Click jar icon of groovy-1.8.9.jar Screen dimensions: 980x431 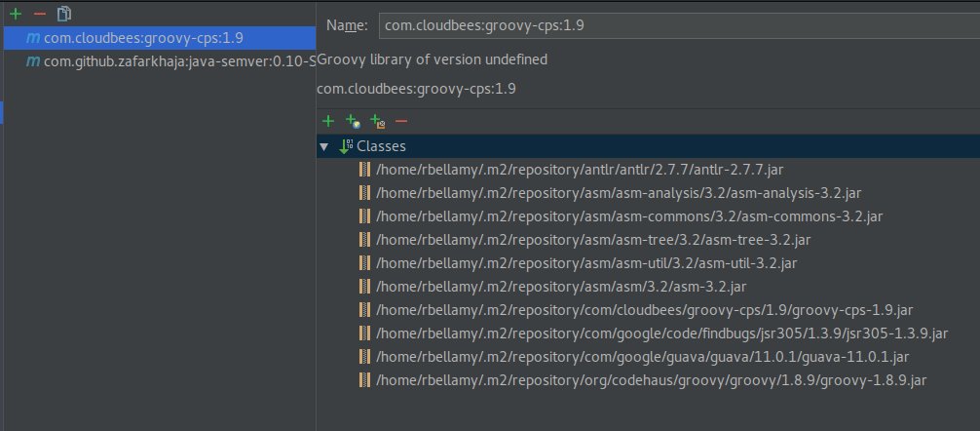pyautogui.click(x=365, y=380)
